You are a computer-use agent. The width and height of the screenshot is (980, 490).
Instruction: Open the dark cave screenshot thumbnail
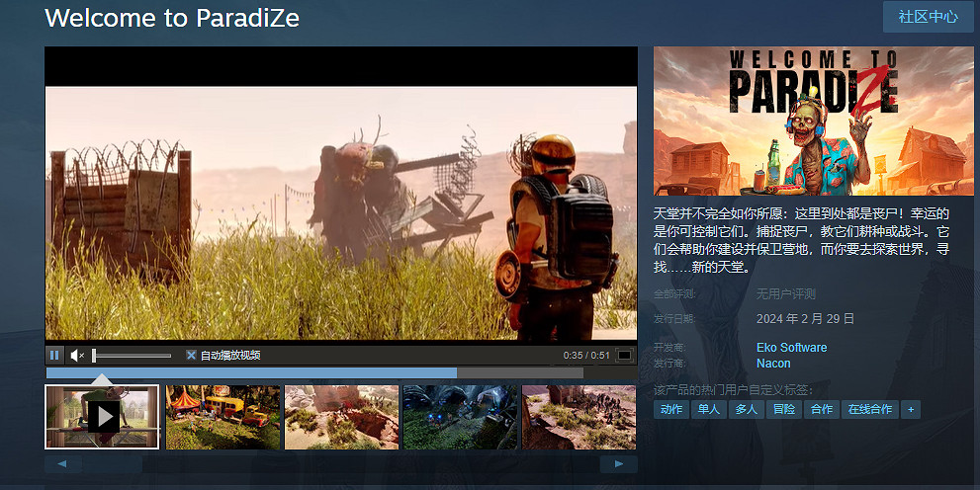tap(460, 417)
